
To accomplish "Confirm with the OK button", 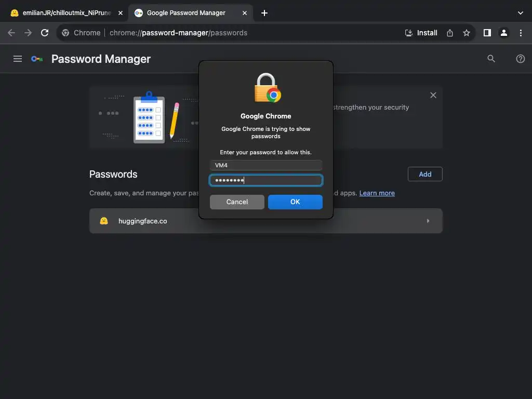I will pos(295,202).
